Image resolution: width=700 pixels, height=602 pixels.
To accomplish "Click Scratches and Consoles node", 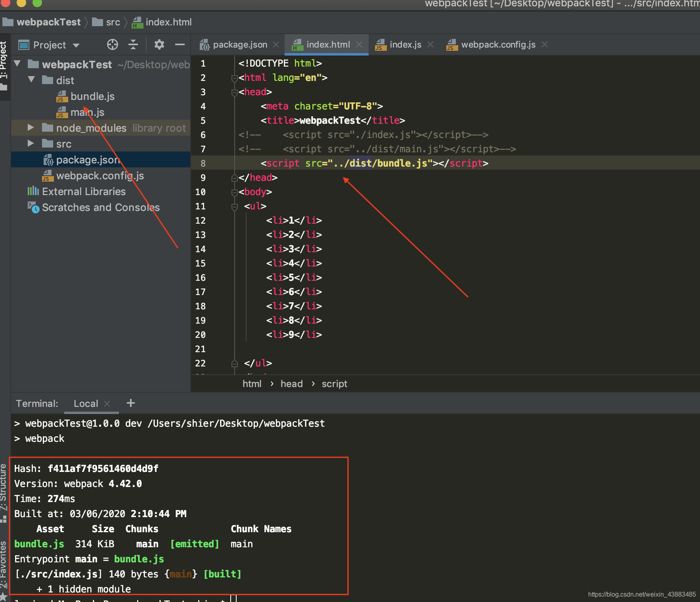I will coord(101,207).
